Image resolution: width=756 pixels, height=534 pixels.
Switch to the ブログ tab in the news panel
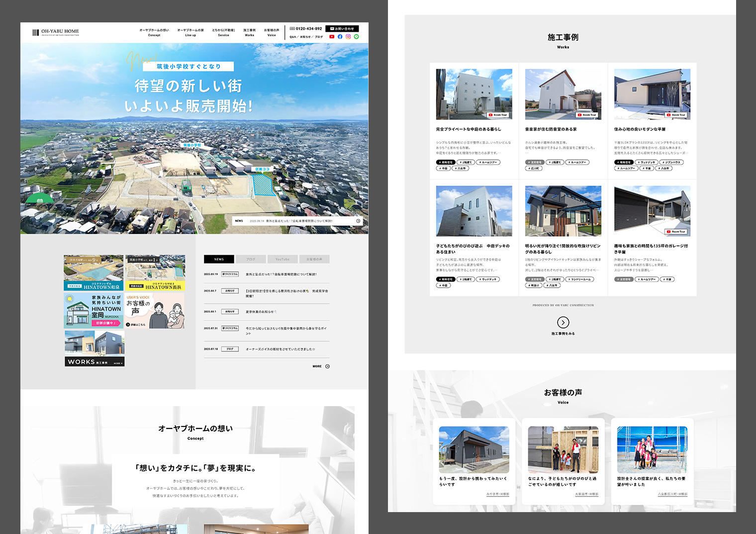point(251,259)
